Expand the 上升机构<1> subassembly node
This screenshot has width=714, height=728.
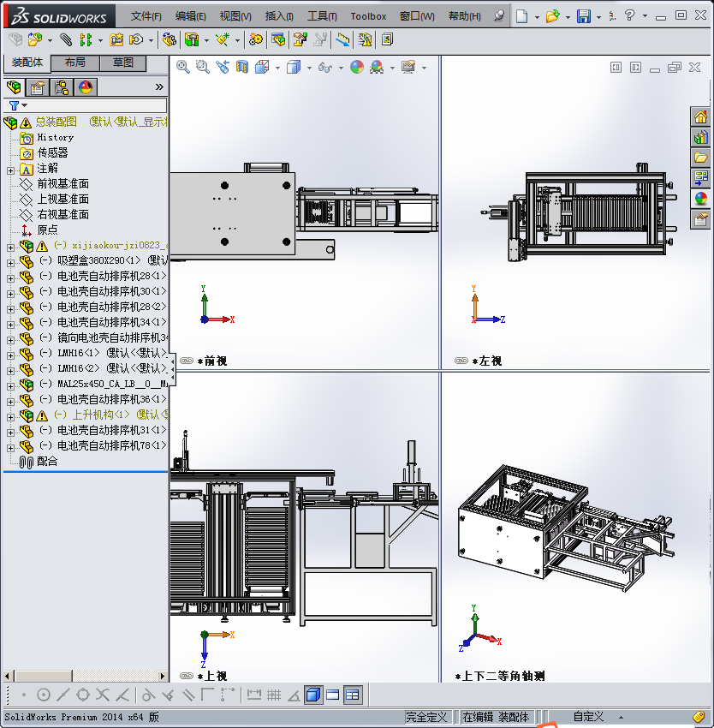10,417
